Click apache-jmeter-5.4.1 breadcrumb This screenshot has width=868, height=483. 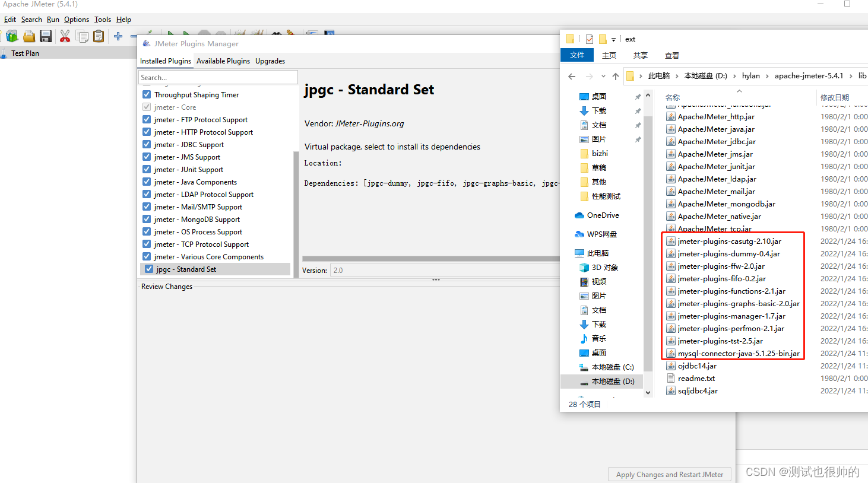[809, 76]
